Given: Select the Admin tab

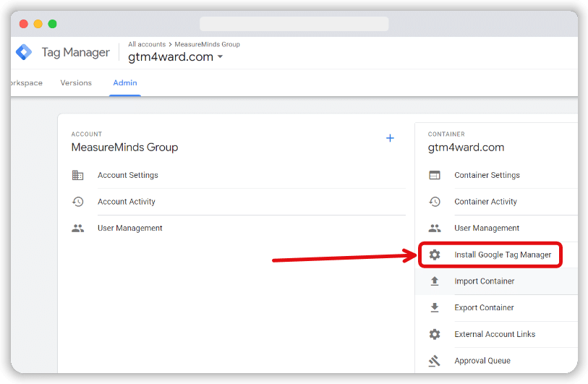Looking at the screenshot, I should pos(125,83).
